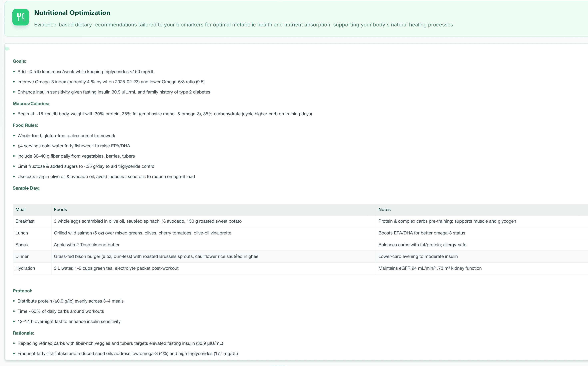Click the Food Rules section heading
Viewport: 588px width, 366px height.
[25, 125]
